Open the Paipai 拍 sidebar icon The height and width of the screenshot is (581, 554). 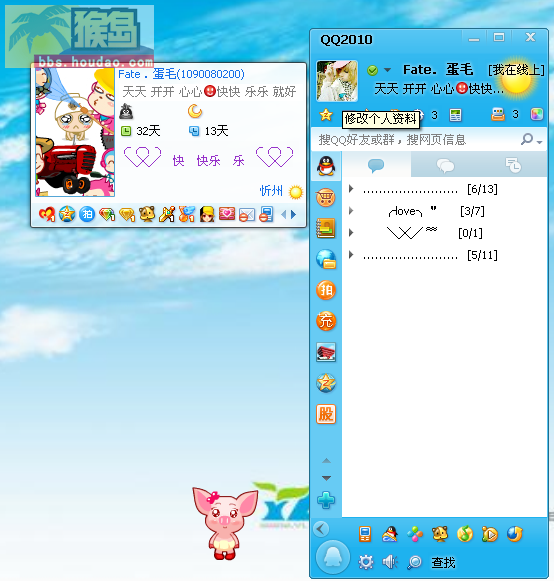pyautogui.click(x=326, y=290)
